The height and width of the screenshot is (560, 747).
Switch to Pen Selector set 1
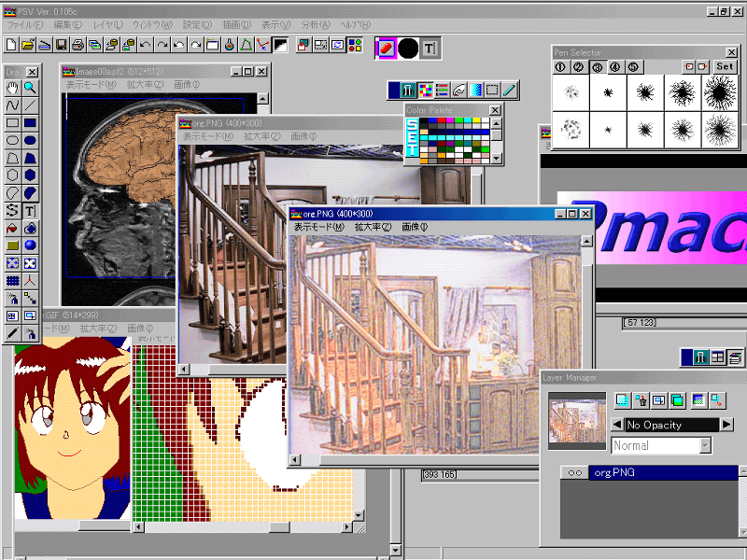point(560,67)
